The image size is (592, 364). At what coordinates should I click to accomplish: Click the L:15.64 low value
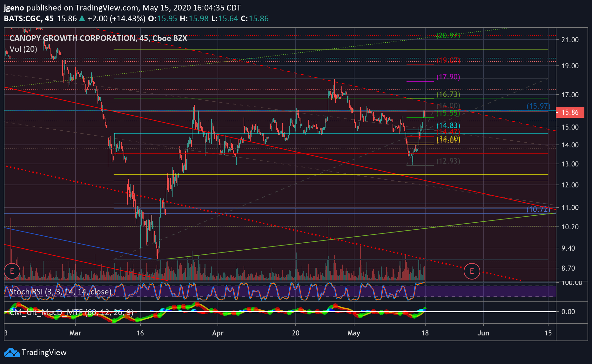click(x=224, y=18)
